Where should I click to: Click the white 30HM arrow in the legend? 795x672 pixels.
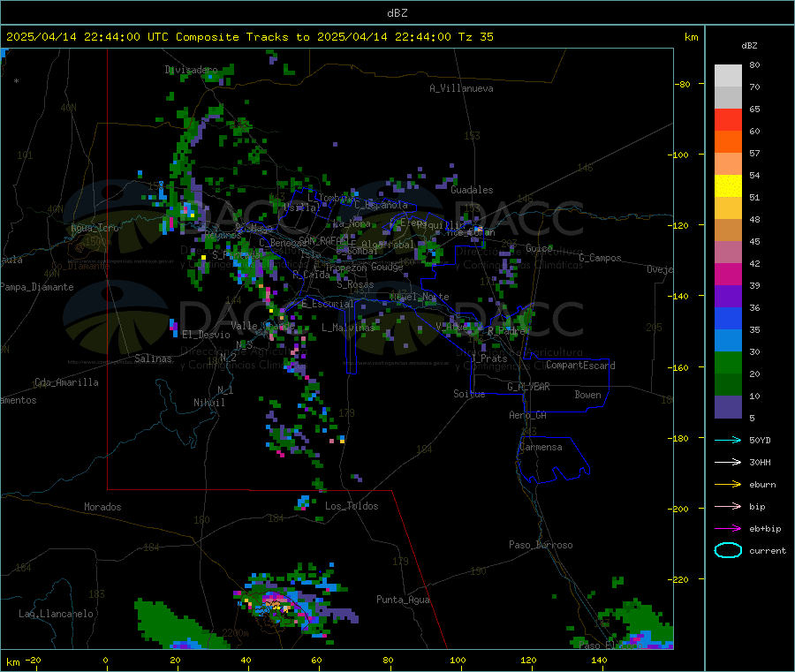tap(728, 462)
